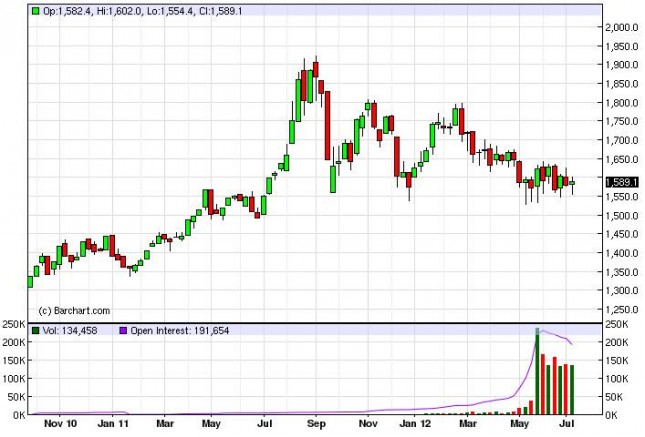645x437 pixels.
Task: Click the 'Mar' label after Jan 11
Action: click(x=165, y=424)
